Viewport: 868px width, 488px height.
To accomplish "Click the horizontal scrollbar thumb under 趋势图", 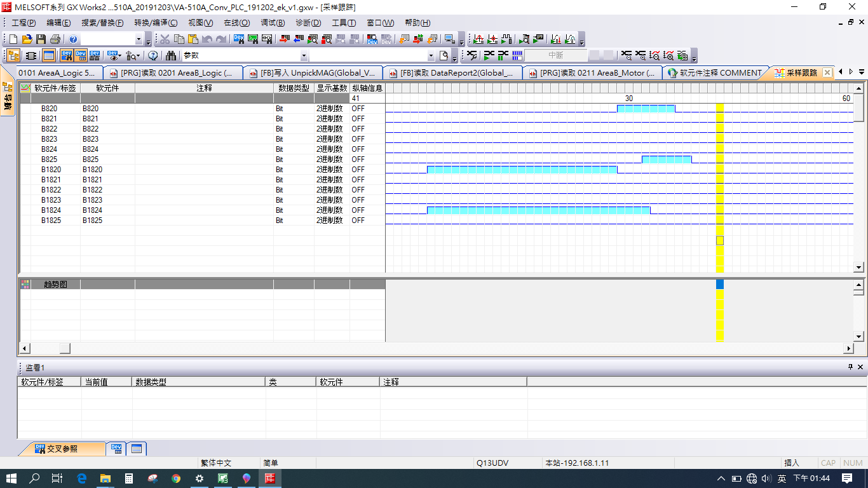I will pyautogui.click(x=65, y=348).
